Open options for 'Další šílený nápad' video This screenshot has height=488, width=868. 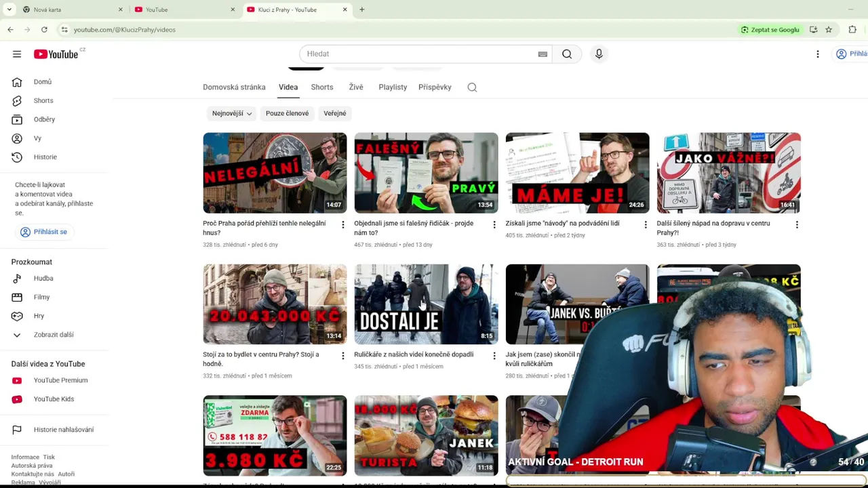coord(797,224)
